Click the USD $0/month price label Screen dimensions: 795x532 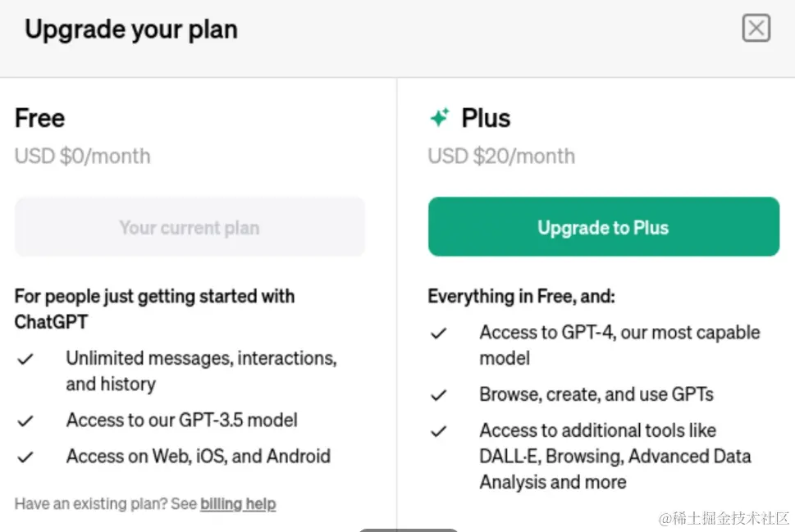click(82, 156)
